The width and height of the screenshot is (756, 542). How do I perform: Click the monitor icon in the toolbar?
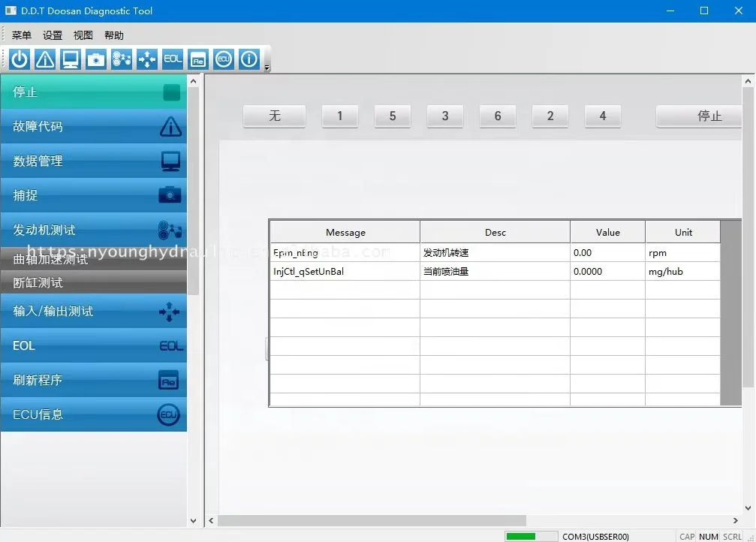(71, 59)
